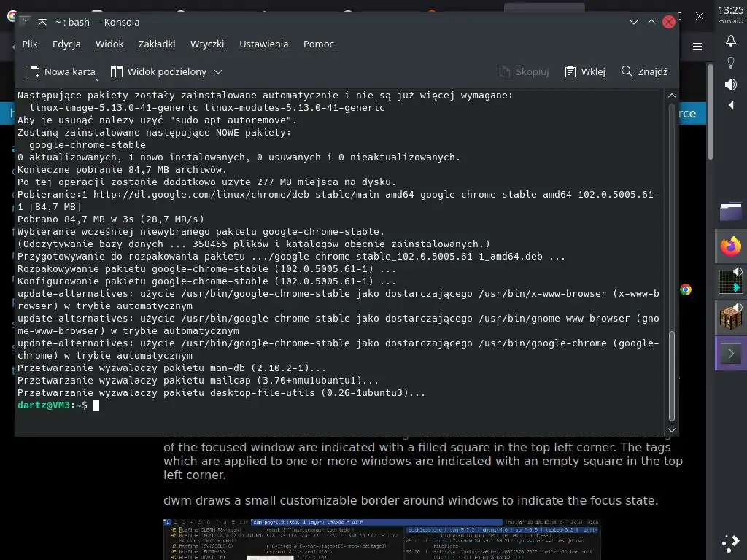The width and height of the screenshot is (747, 560).
Task: Expand the Widok podzielony dropdown arrow
Action: (218, 72)
